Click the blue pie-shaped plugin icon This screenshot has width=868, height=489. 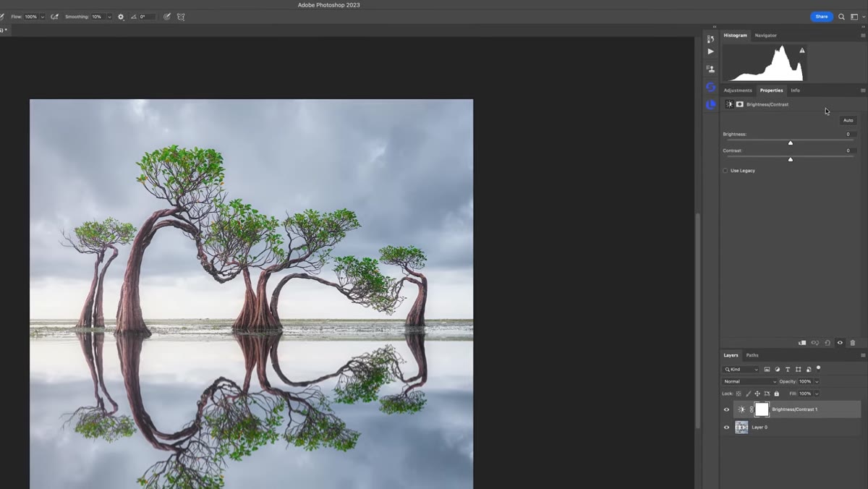click(x=710, y=104)
